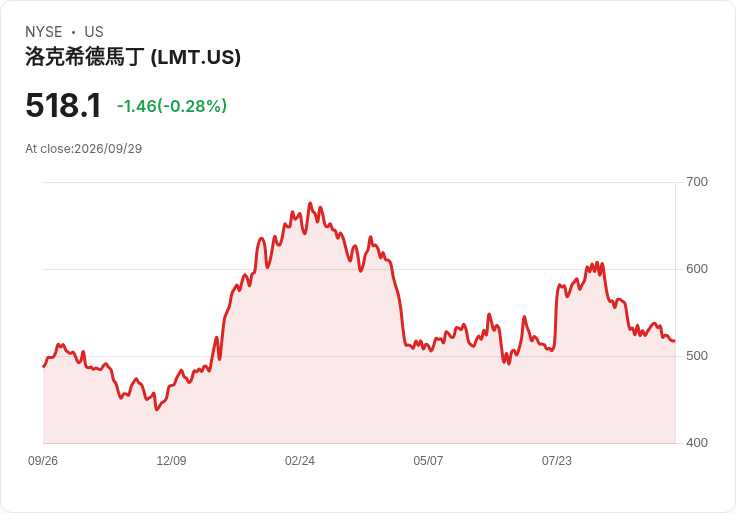736x513 pixels.
Task: Click the first data point of the red line
Action: pyautogui.click(x=44, y=367)
